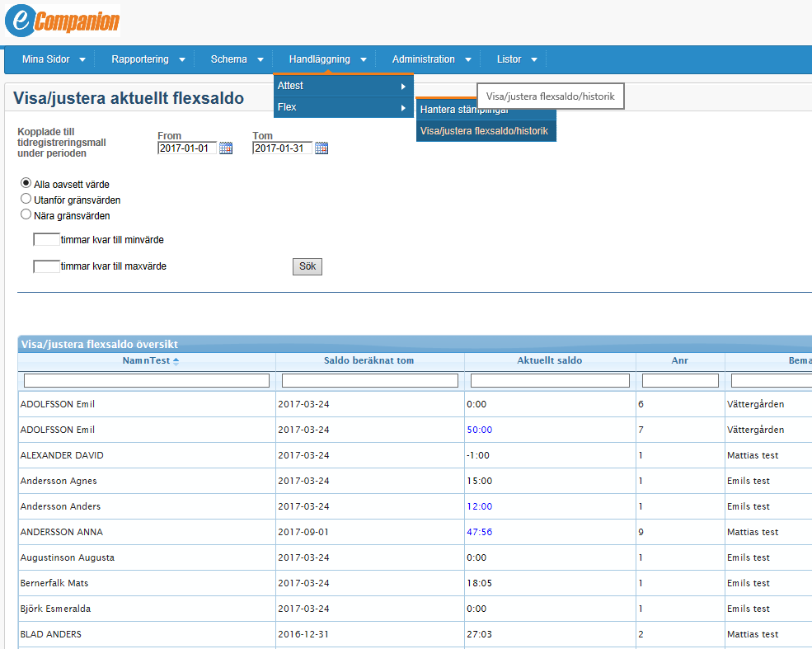The width and height of the screenshot is (812, 649).
Task: Choose the Nära gränsvärden radio option
Action: 26,214
